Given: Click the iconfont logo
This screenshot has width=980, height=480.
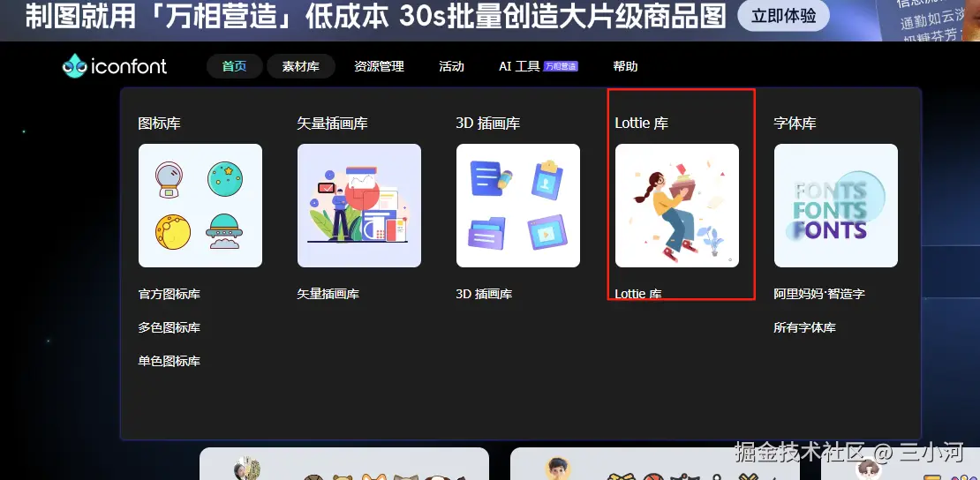Looking at the screenshot, I should point(115,65).
